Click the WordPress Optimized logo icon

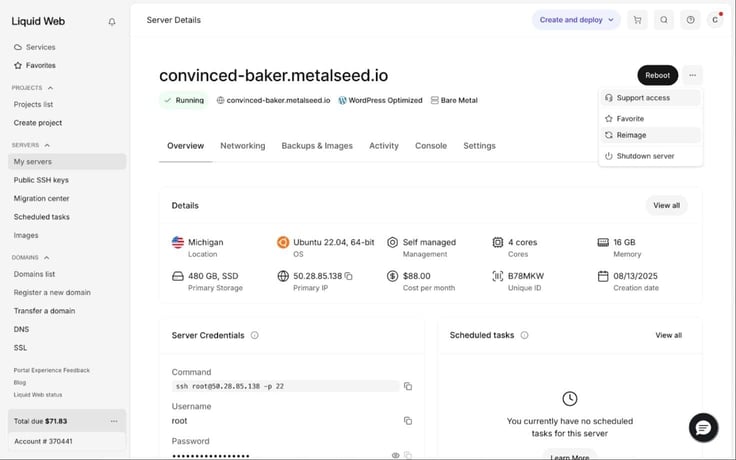tap(342, 100)
